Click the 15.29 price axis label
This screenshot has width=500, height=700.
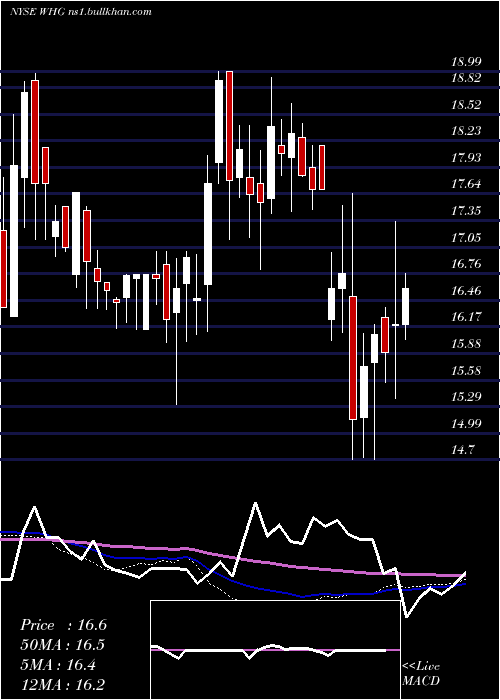click(466, 396)
